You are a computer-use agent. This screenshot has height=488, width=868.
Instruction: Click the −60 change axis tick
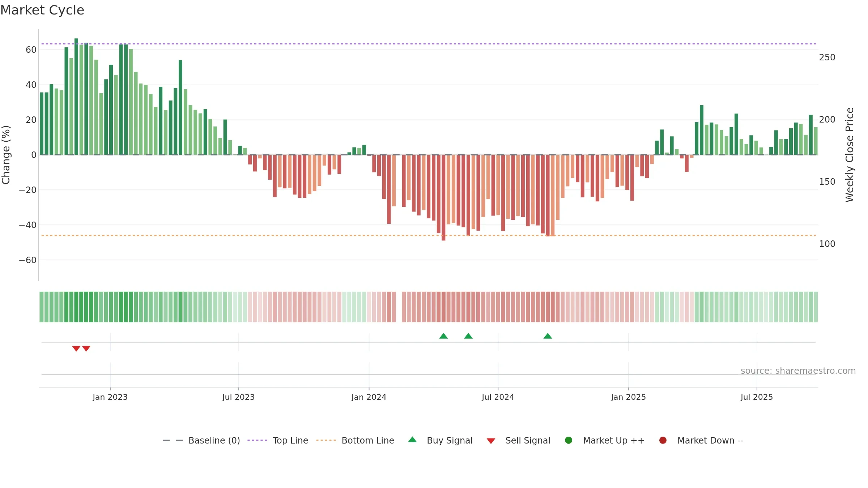point(28,260)
